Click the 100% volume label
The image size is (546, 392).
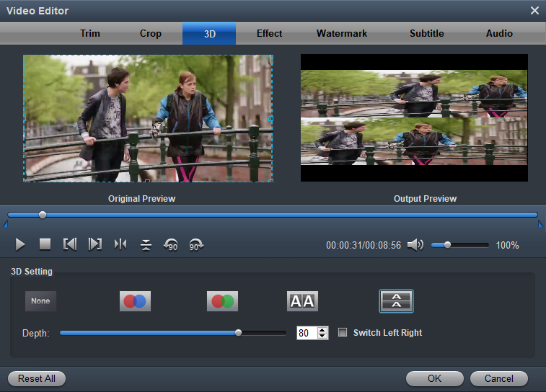507,245
